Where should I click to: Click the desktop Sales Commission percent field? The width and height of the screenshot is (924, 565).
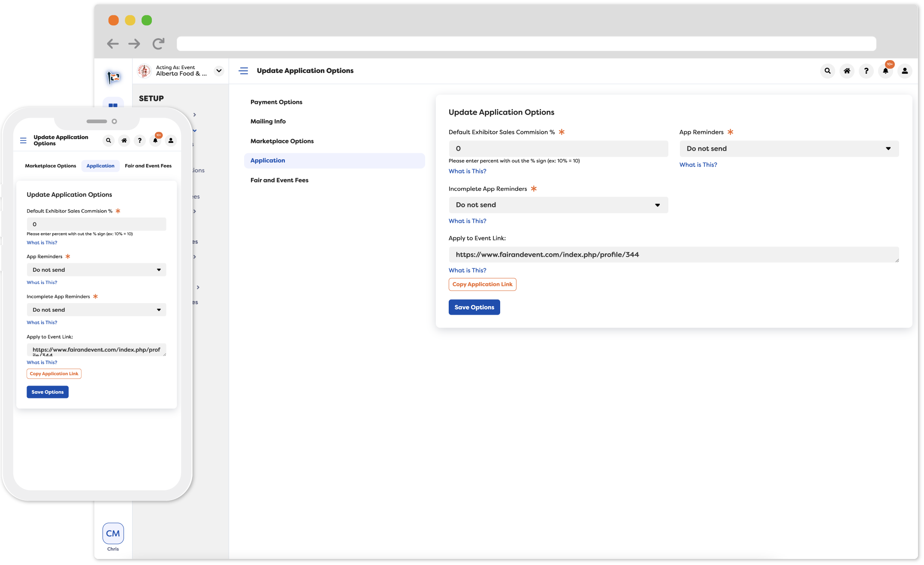558,149
